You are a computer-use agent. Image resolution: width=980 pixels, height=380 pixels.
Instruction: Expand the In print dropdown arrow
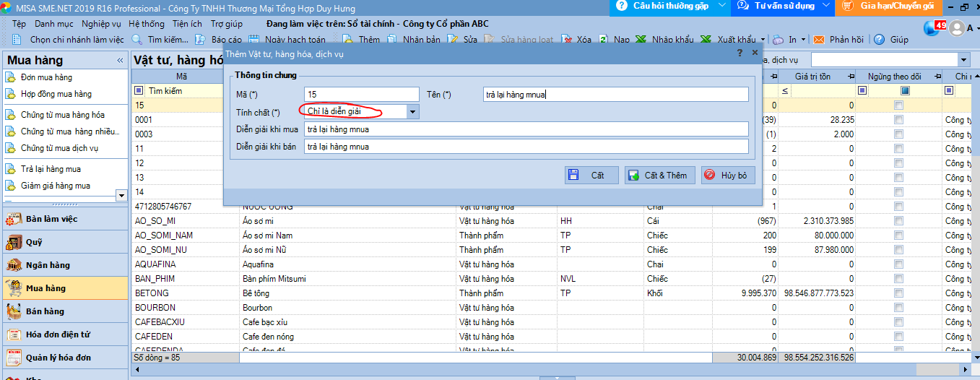click(x=804, y=40)
